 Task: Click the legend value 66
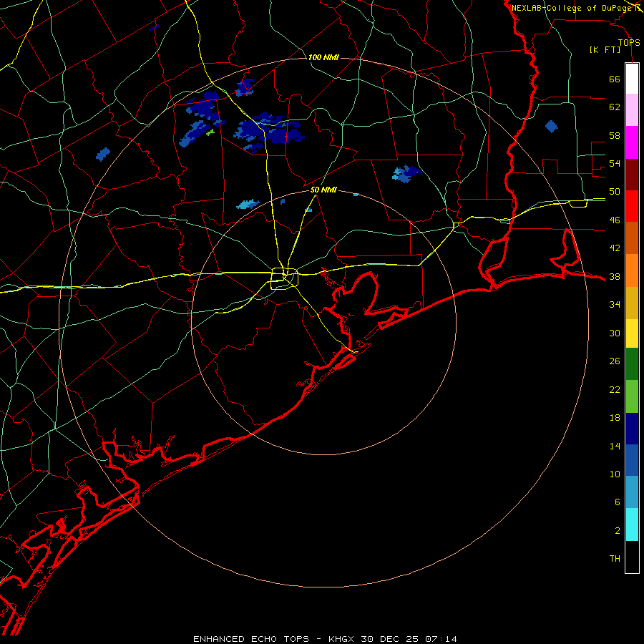615,79
